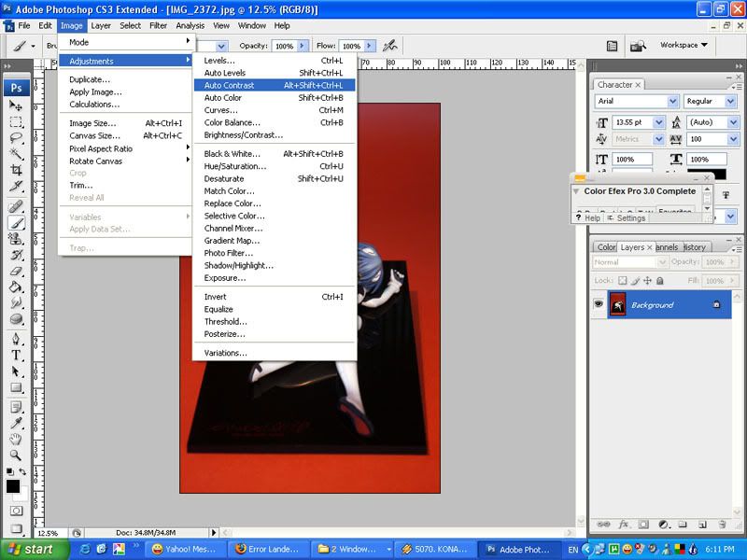Image resolution: width=747 pixels, height=560 pixels.
Task: Click the vertical scale 100% field
Action: click(x=632, y=160)
